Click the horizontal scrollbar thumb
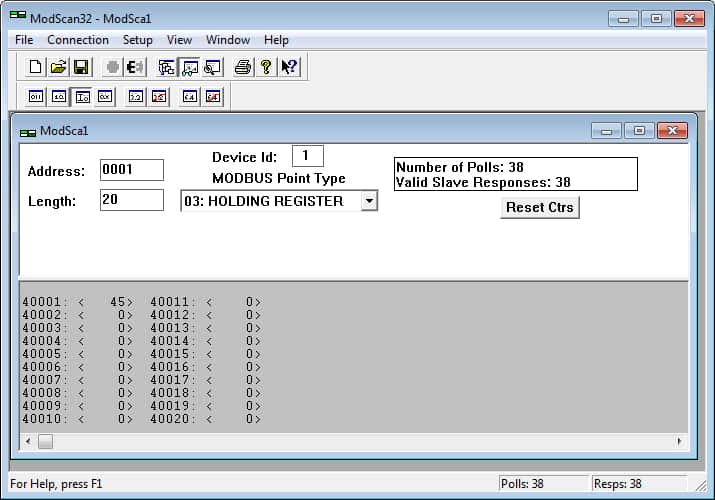715x500 pixels. click(45, 441)
